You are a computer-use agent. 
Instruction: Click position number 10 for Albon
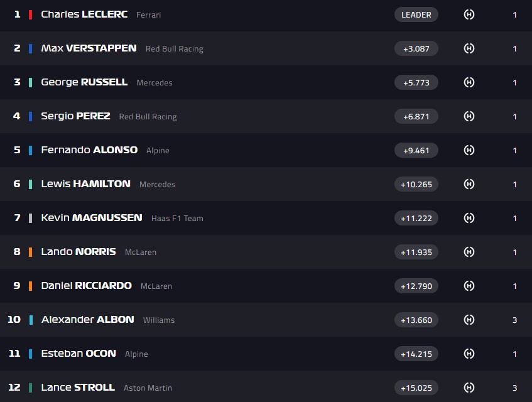click(x=14, y=320)
